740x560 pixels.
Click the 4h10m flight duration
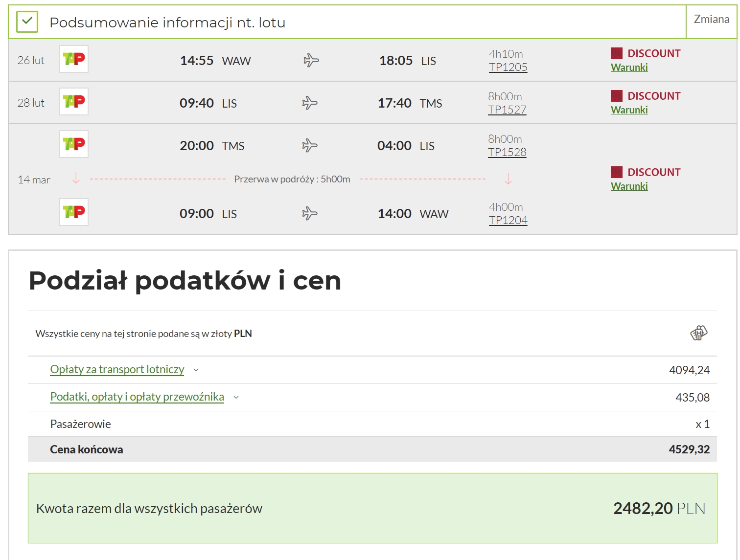tap(506, 54)
